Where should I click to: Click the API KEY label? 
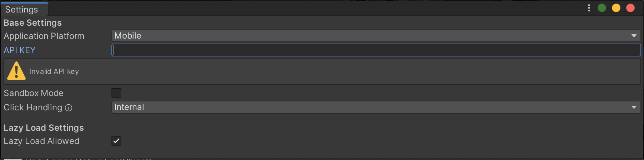tap(20, 50)
